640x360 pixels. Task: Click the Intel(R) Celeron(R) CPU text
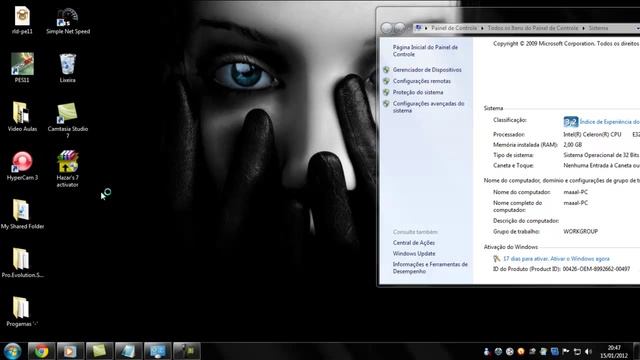click(x=592, y=134)
